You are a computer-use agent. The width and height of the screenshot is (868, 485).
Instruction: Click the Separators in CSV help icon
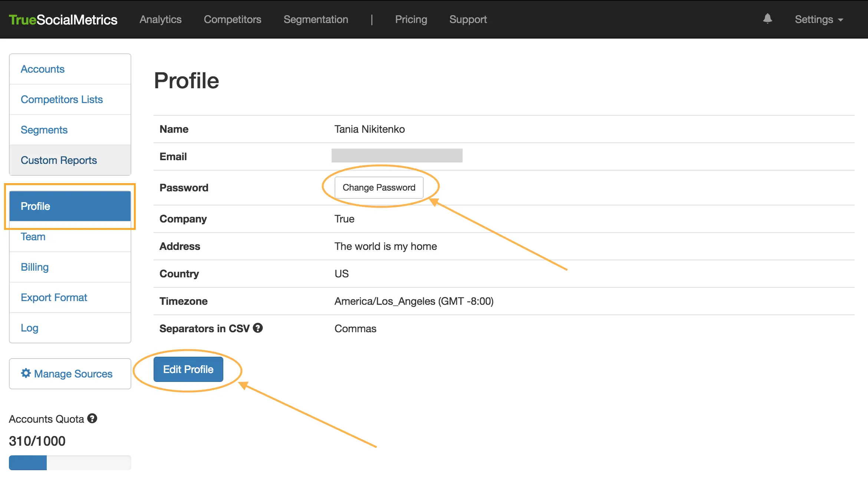258,328
